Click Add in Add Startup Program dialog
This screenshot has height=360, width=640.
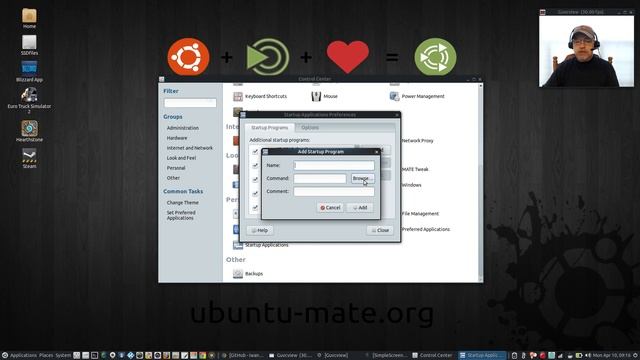click(x=360, y=208)
